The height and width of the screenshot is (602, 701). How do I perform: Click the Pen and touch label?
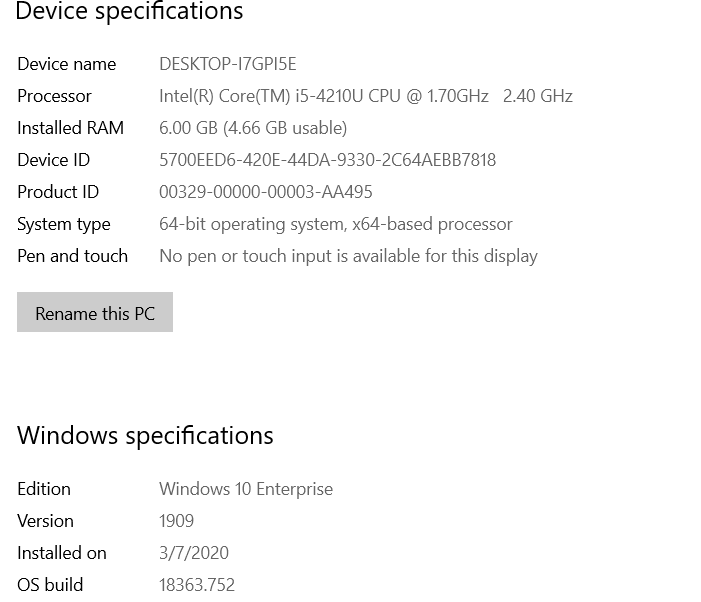[x=72, y=257]
